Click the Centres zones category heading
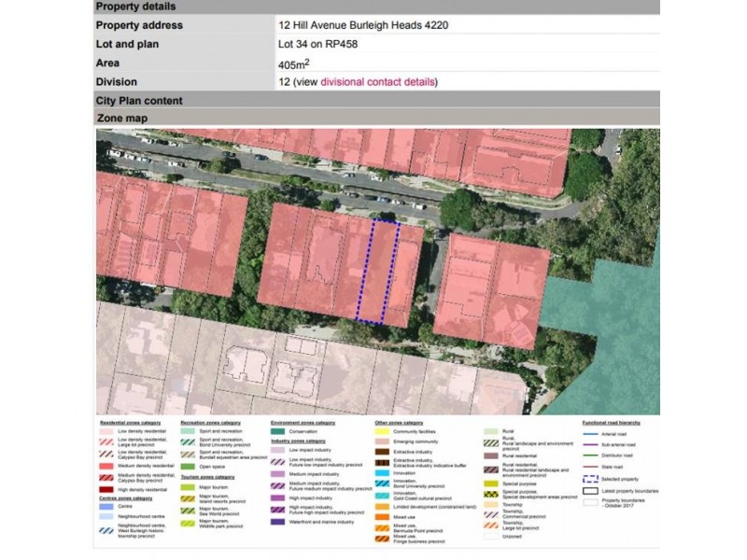 pyautogui.click(x=126, y=498)
